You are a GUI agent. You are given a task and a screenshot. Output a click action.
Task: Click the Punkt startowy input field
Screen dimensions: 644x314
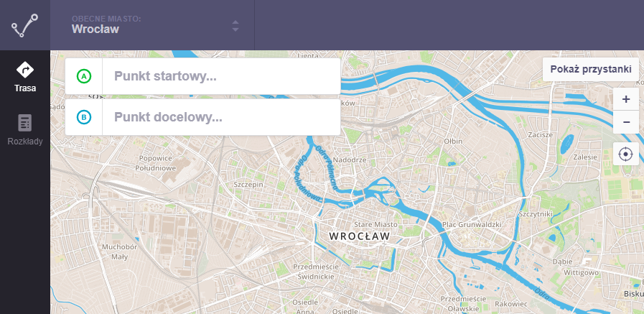coord(221,76)
